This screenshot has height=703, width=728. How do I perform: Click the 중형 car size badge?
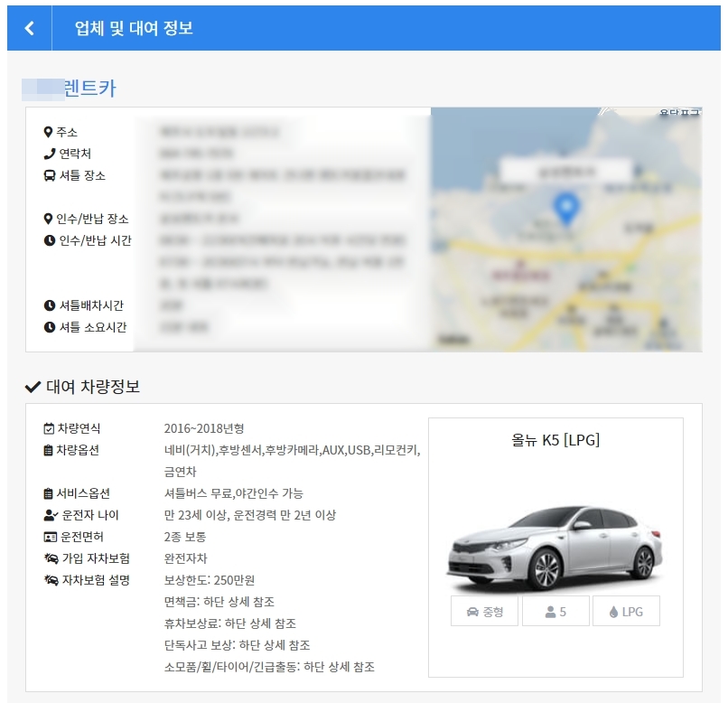(x=484, y=611)
